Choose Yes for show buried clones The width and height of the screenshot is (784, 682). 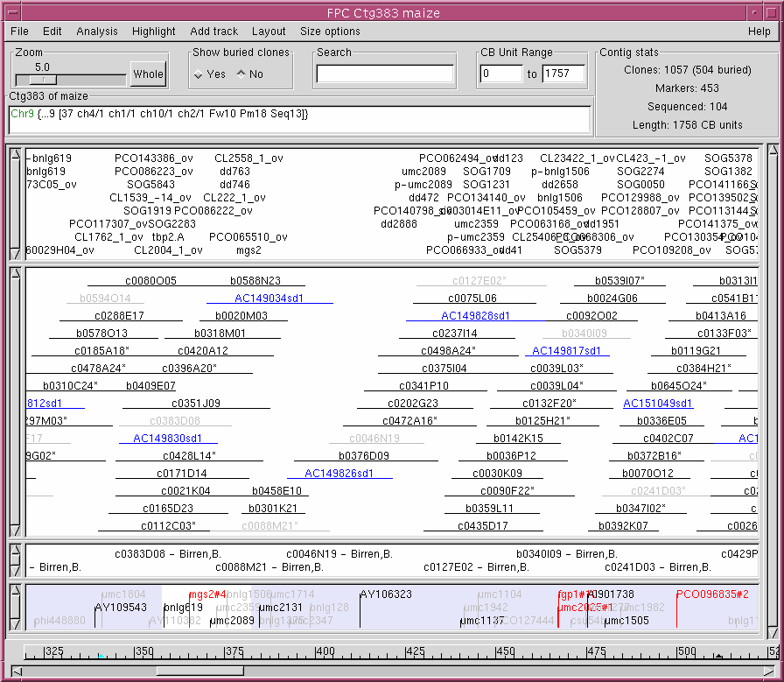pos(199,74)
